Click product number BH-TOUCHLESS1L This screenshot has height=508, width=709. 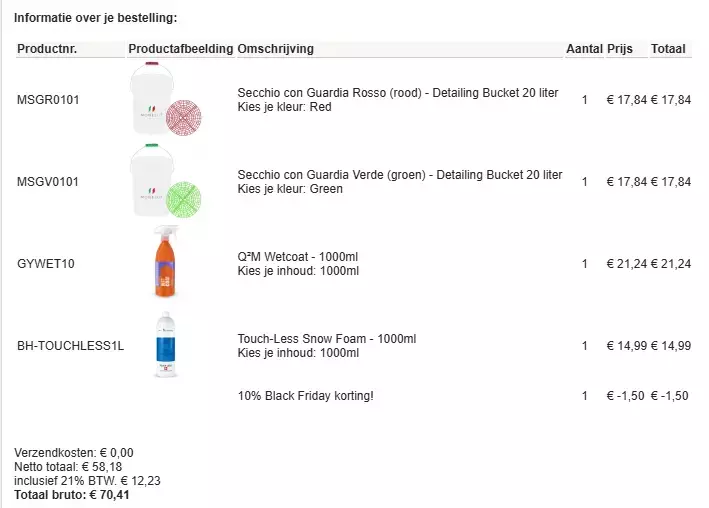tap(71, 346)
